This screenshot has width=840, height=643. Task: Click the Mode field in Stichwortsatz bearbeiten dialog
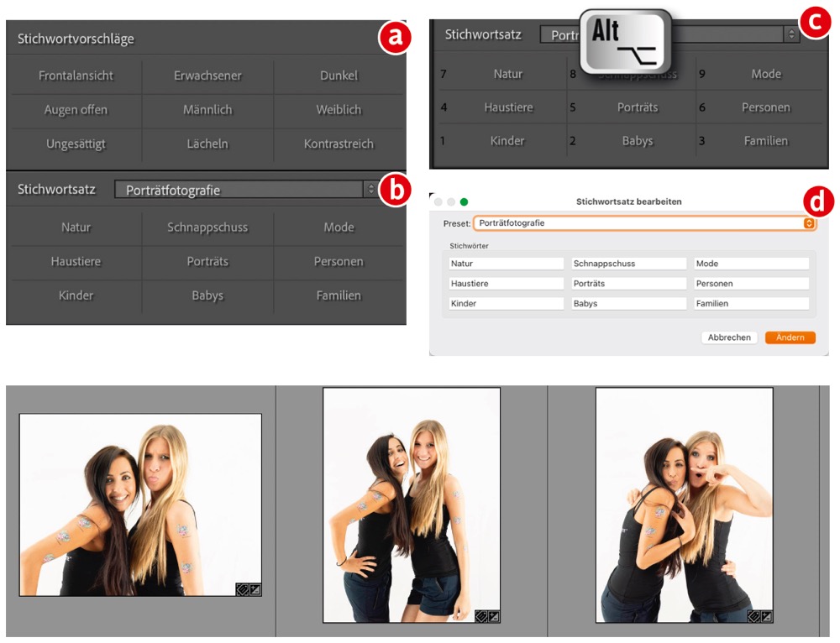pyautogui.click(x=752, y=264)
